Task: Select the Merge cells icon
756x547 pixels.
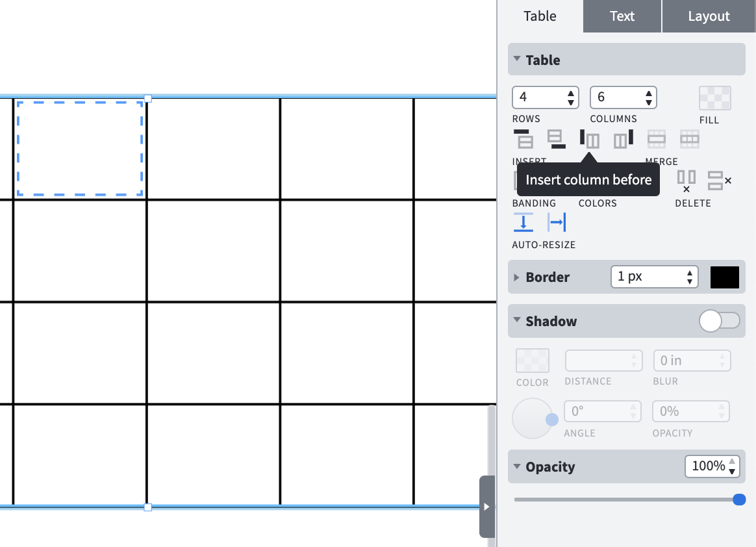Action: (656, 138)
